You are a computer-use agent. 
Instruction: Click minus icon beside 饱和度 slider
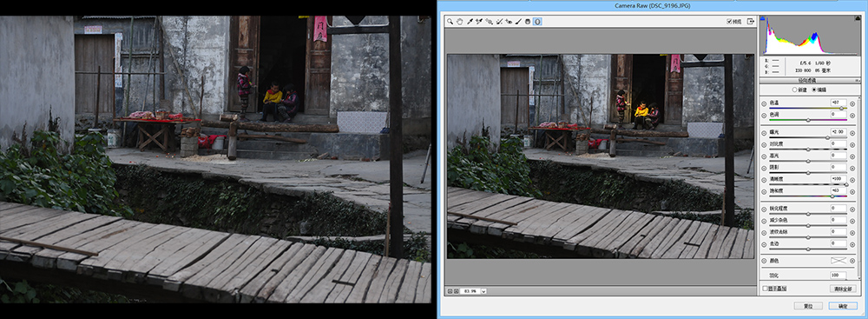pyautogui.click(x=764, y=192)
